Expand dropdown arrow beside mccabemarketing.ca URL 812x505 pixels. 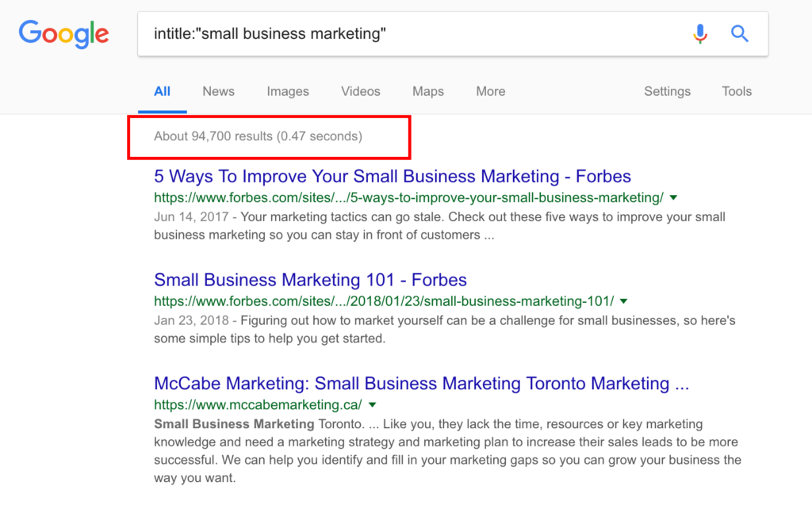coord(373,405)
